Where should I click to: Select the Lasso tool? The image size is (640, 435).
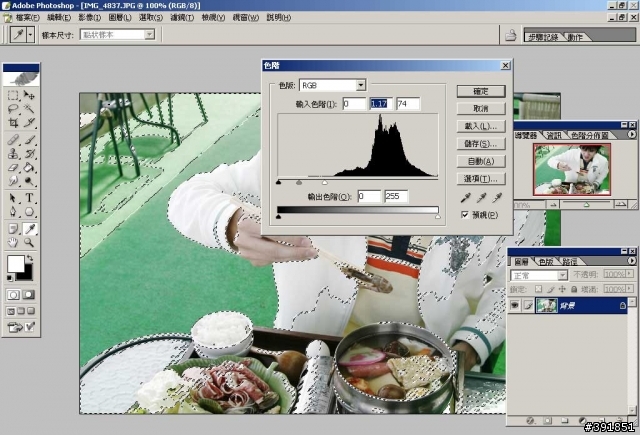pos(13,109)
